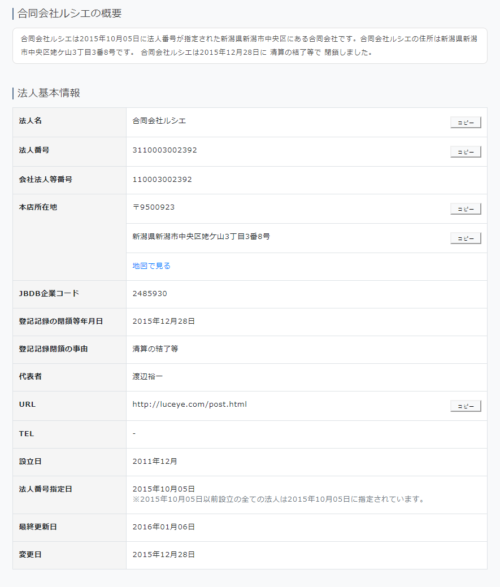Click the representative name 渡辺裕一
500x587 pixels.
147,377
